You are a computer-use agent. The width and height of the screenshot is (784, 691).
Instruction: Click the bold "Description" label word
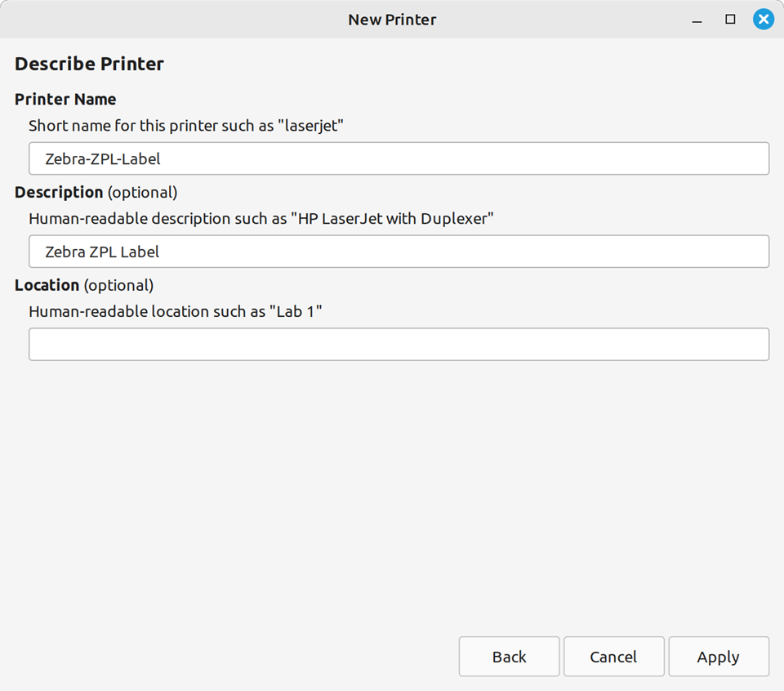coord(59,192)
